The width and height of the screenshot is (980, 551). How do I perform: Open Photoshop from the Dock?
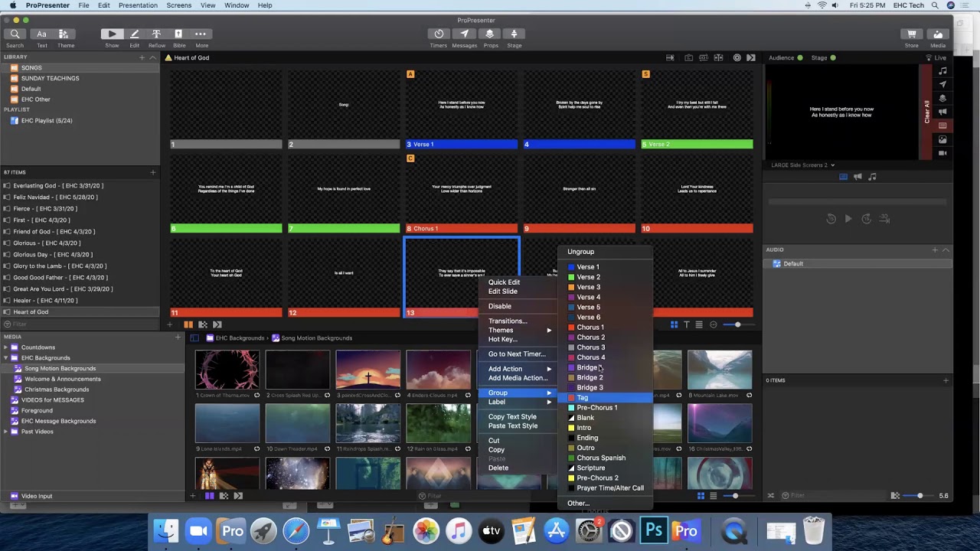(653, 530)
